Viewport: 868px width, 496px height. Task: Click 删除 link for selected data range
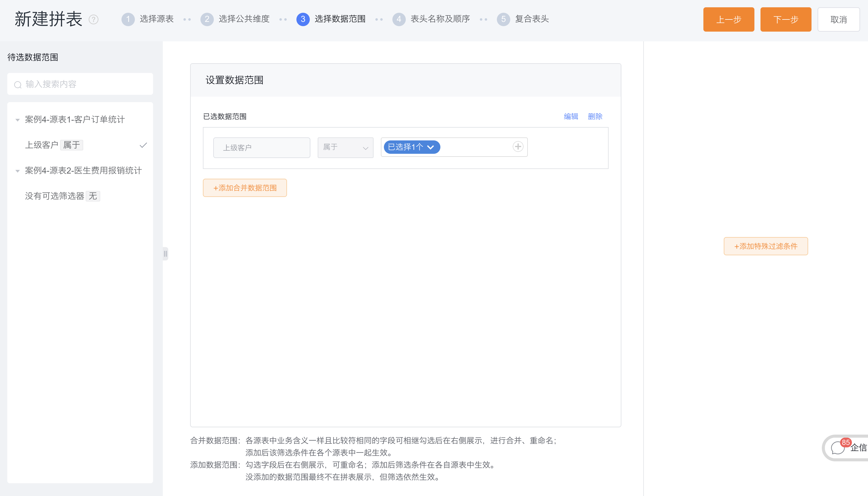click(x=595, y=116)
